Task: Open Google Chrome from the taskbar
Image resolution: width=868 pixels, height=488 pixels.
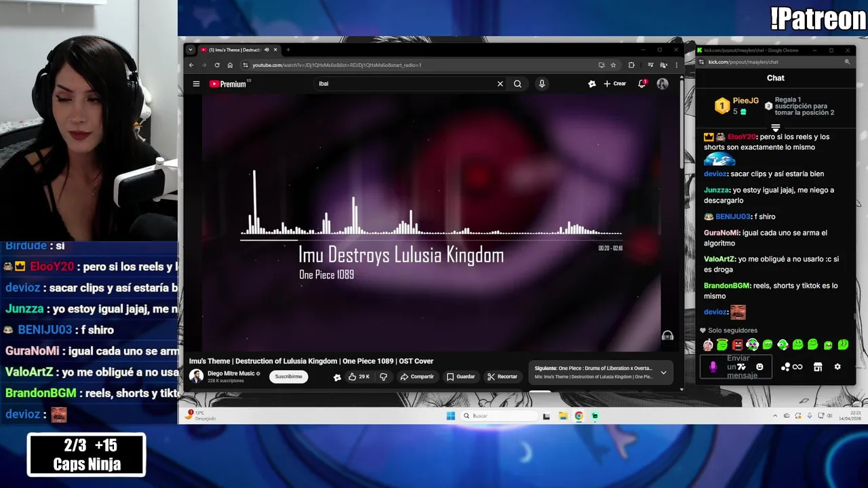Action: click(579, 415)
